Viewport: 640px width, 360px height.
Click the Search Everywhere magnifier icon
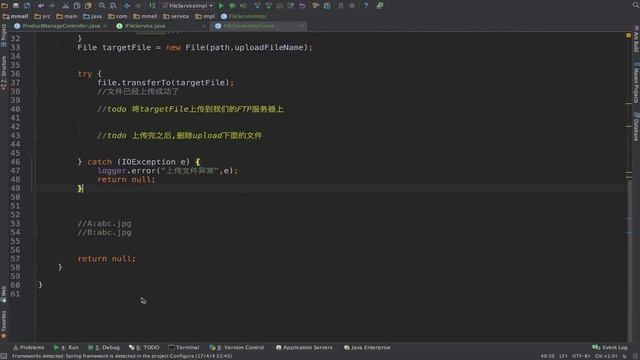(636, 5)
